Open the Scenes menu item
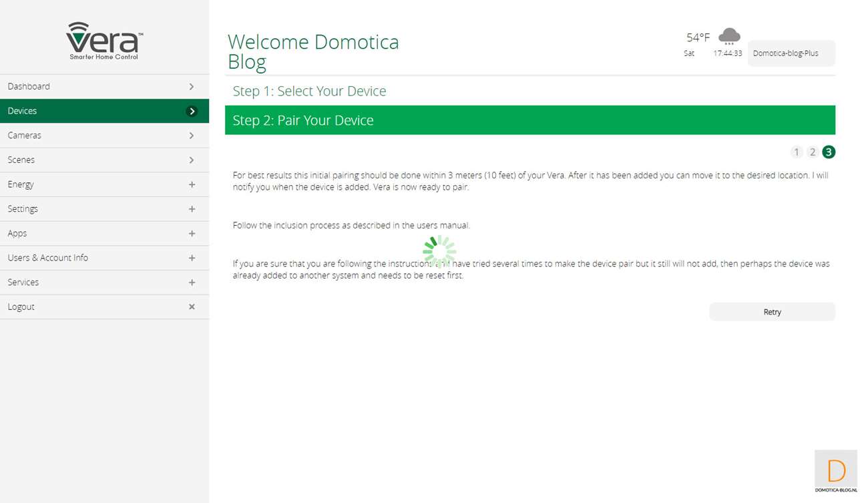This screenshot has height=503, width=868. coord(21,160)
